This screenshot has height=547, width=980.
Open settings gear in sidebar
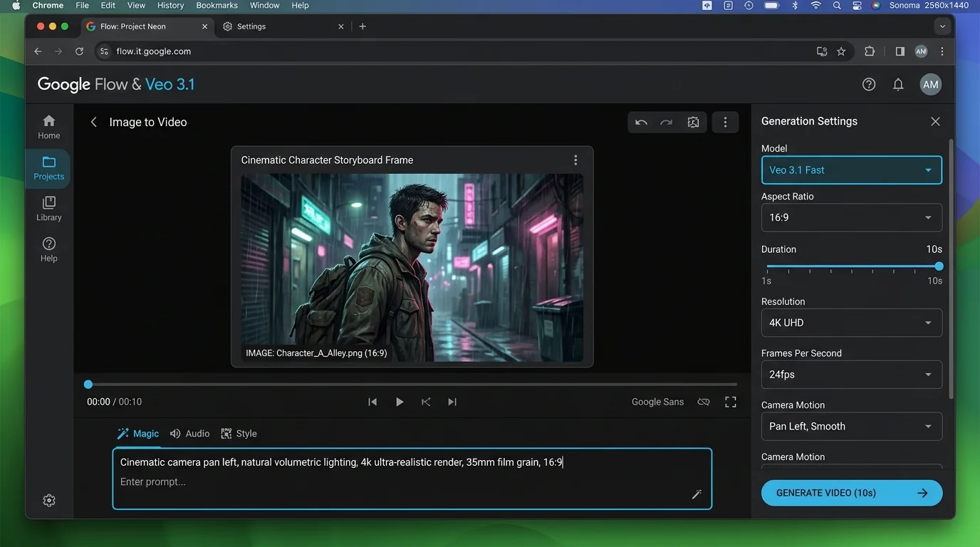[49, 501]
